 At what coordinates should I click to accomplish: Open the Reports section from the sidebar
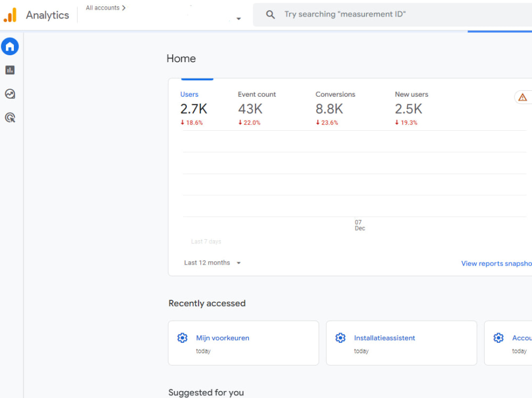coord(10,70)
